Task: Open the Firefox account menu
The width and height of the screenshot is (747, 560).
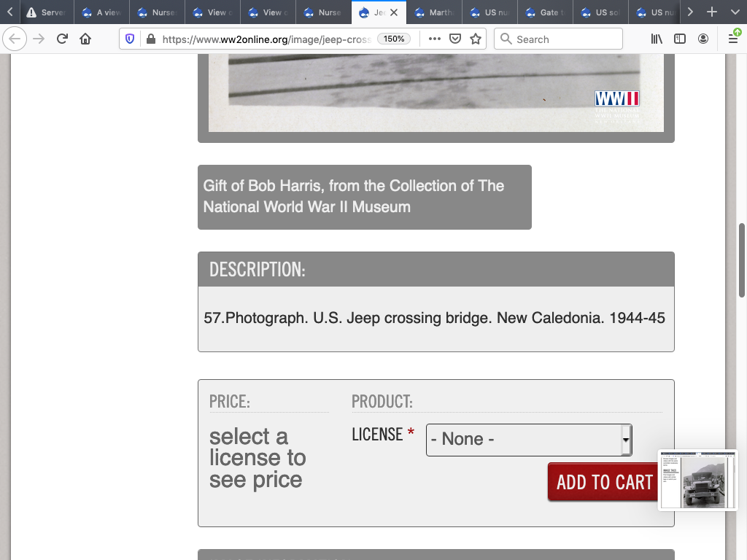Action: tap(703, 39)
